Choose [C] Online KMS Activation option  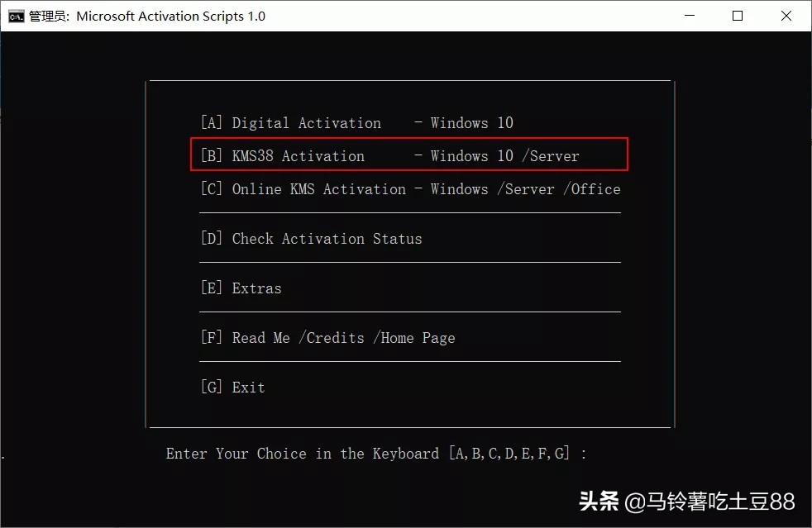(x=409, y=188)
